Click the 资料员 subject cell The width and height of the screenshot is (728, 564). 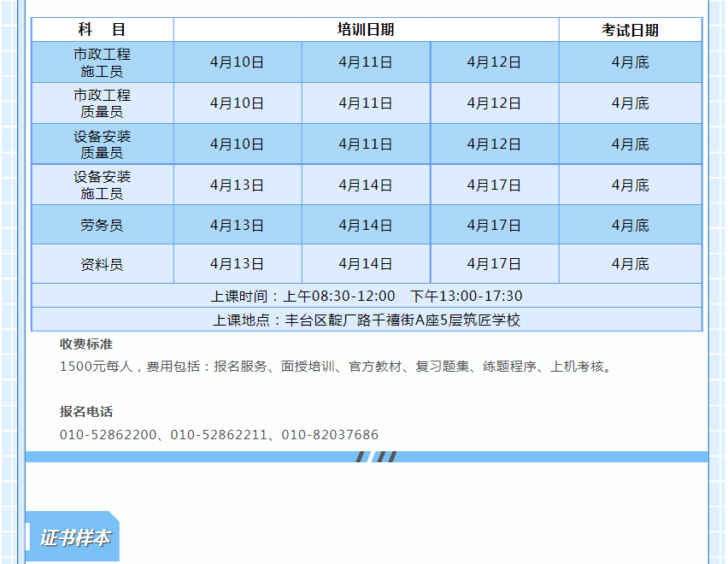[x=103, y=264]
